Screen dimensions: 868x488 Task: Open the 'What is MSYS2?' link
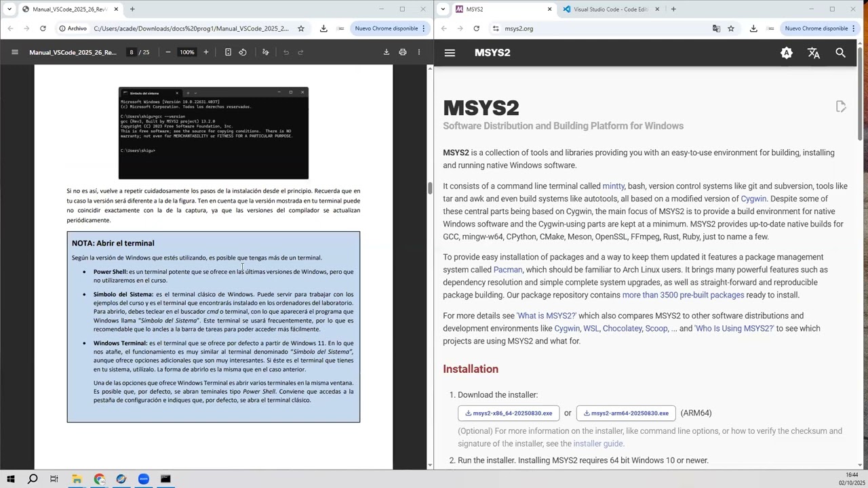coord(547,316)
